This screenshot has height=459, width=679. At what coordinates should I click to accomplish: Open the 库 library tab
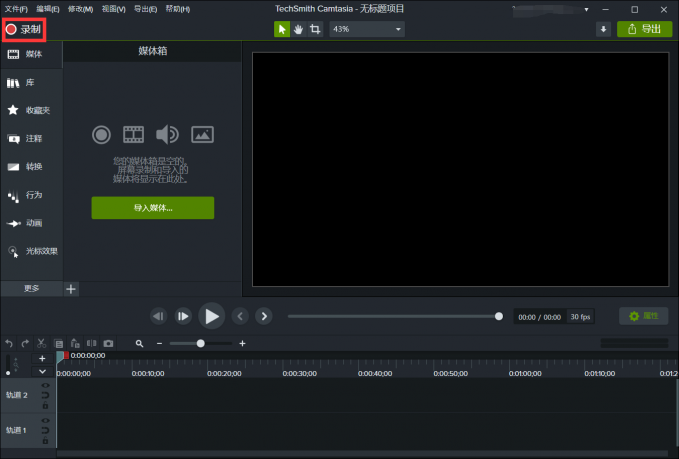tap(31, 83)
